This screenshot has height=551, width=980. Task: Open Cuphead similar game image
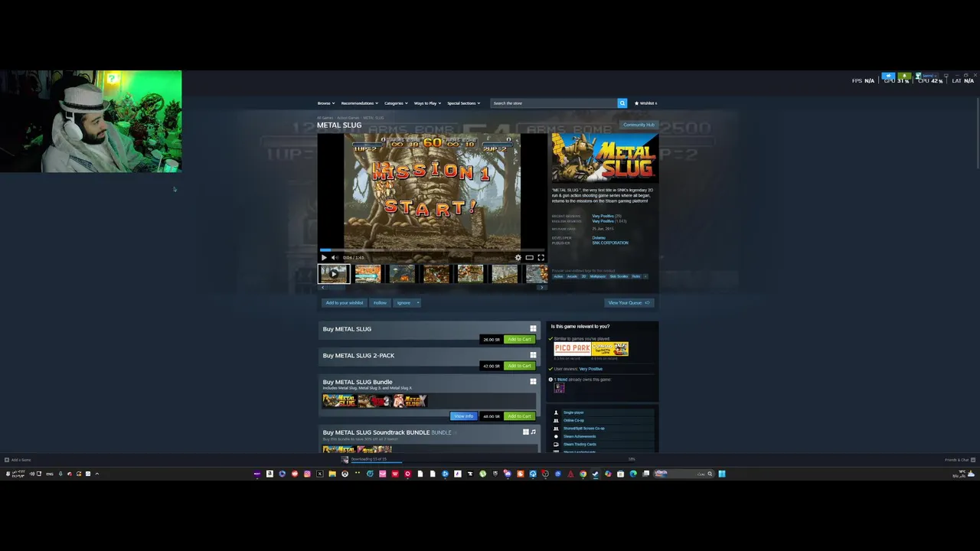(610, 348)
